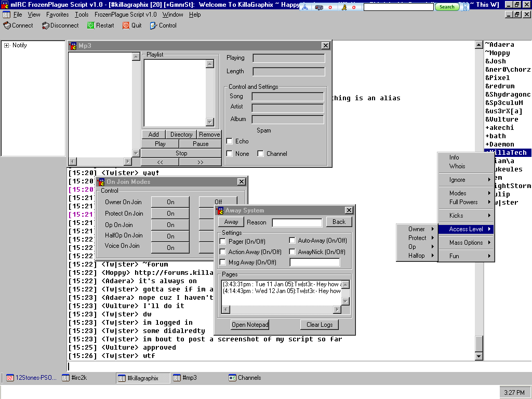Viewport: 532px width, 399px height.
Task: Click the 12Stones-PSO switchbar icon
Action: pos(10,378)
